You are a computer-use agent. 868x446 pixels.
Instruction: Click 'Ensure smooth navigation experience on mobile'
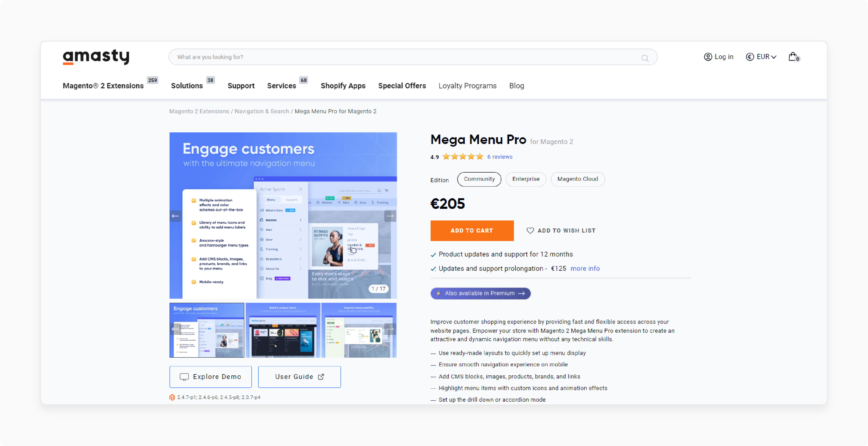503,364
